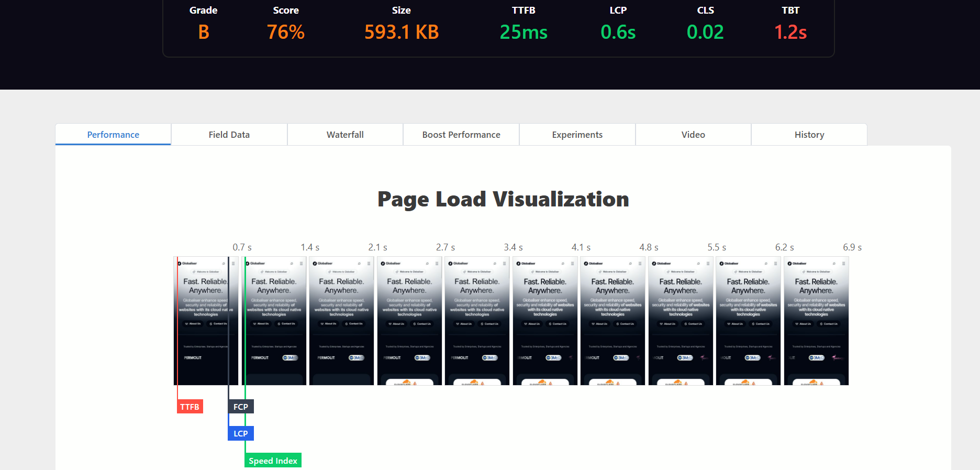Click the blue LCP marker label

(x=241, y=433)
